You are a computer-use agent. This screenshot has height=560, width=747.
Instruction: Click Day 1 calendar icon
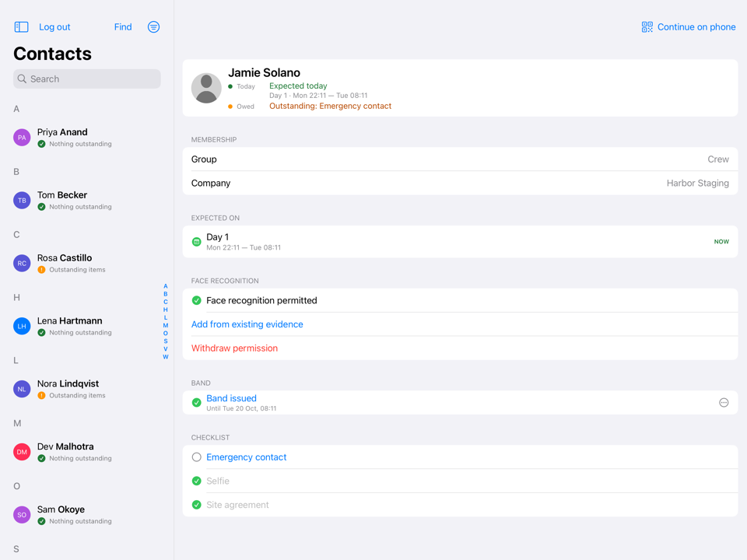(x=196, y=242)
